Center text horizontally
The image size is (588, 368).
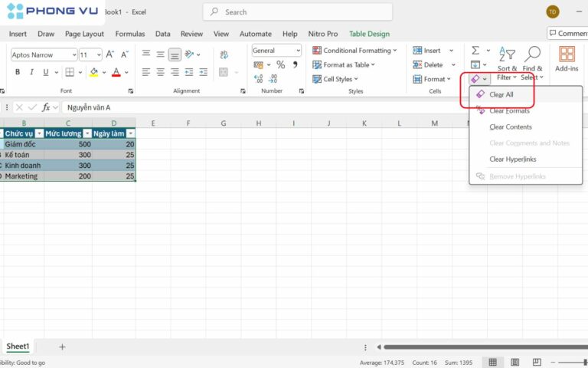coord(161,72)
